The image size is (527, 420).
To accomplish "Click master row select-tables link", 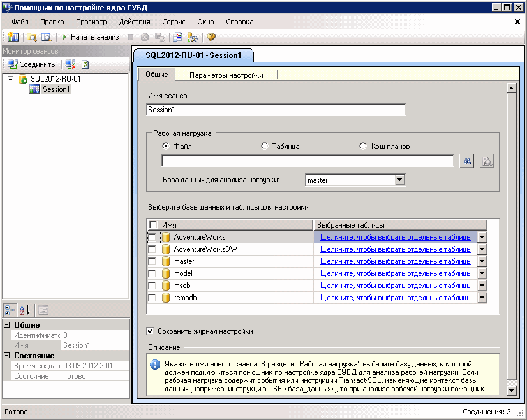I will (x=396, y=261).
